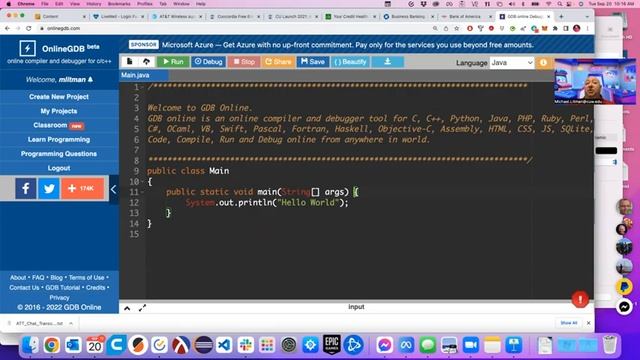
Task: Open the About footer link
Action: coord(18,278)
